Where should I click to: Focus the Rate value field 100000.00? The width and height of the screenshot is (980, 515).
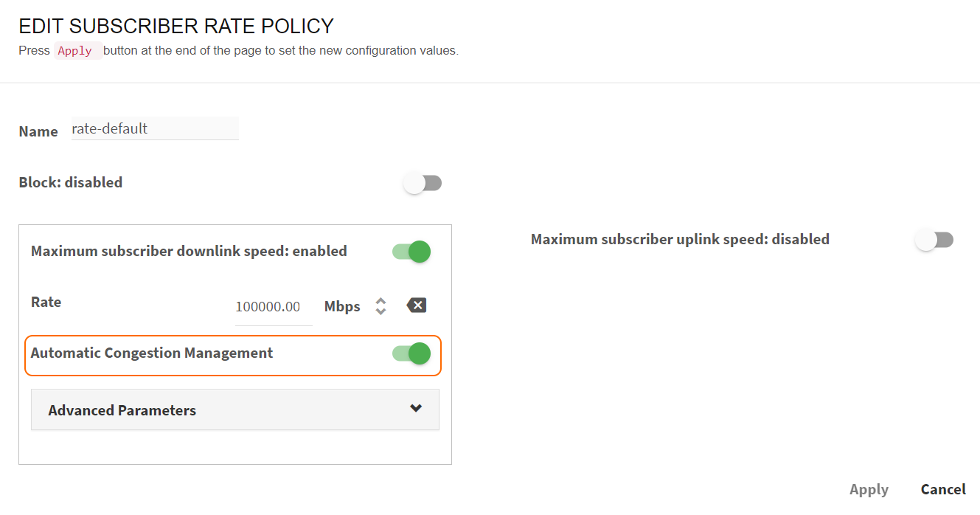point(274,307)
